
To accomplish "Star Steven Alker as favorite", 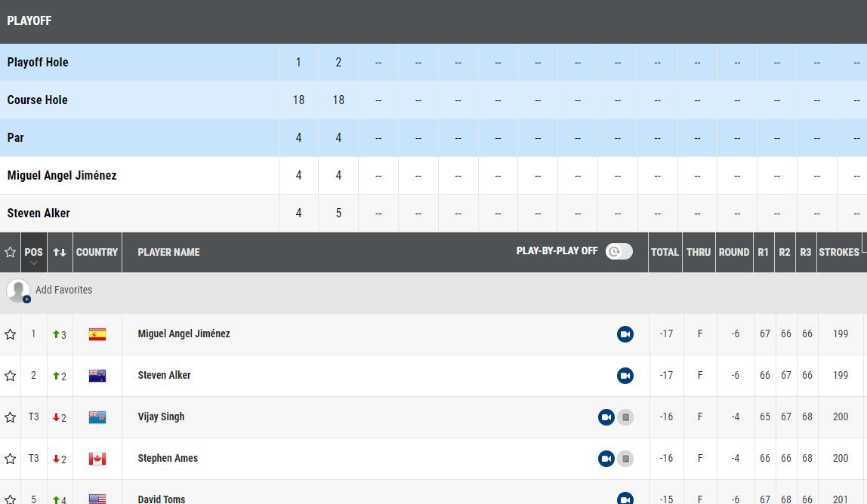I will click(10, 376).
